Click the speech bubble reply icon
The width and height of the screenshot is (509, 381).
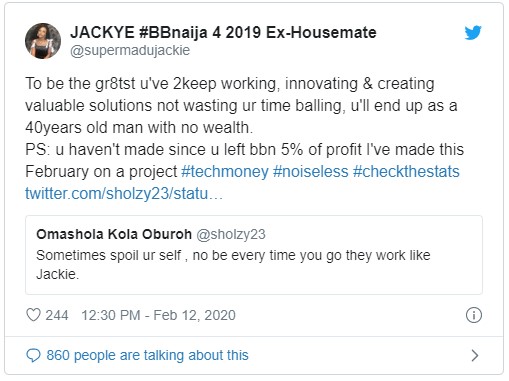[x=33, y=355]
